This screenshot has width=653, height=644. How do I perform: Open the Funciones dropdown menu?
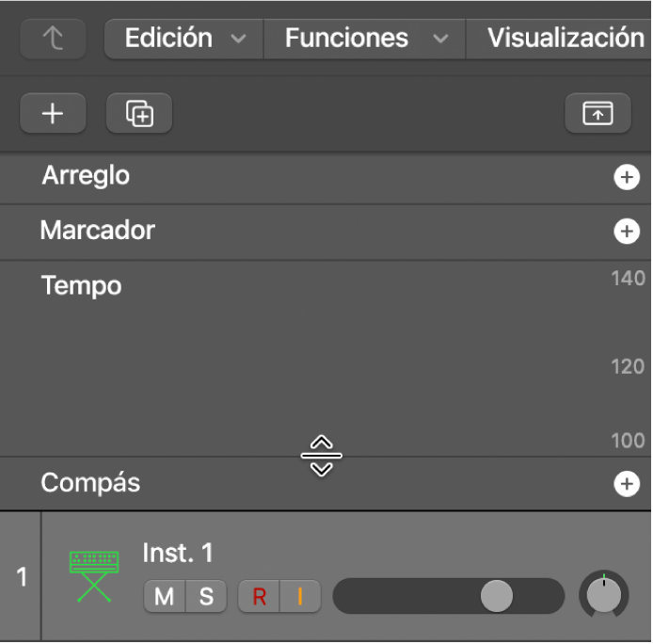coord(364,39)
